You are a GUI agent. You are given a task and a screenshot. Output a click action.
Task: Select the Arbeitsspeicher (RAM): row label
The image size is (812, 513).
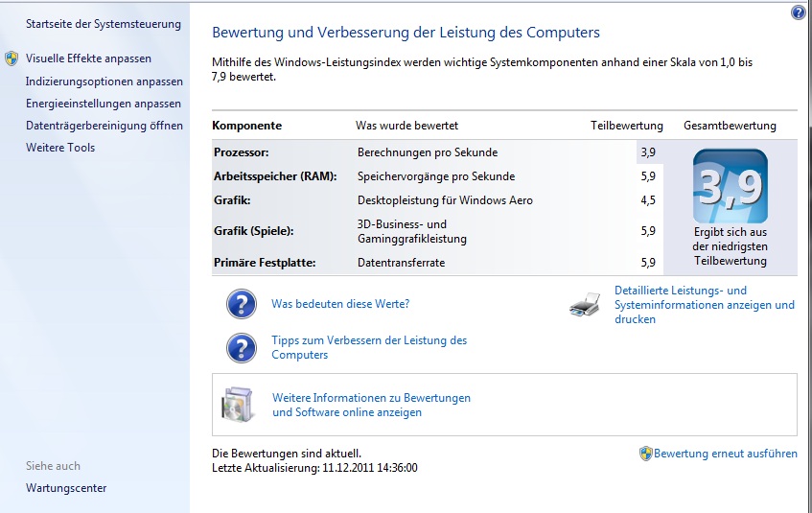(x=275, y=176)
